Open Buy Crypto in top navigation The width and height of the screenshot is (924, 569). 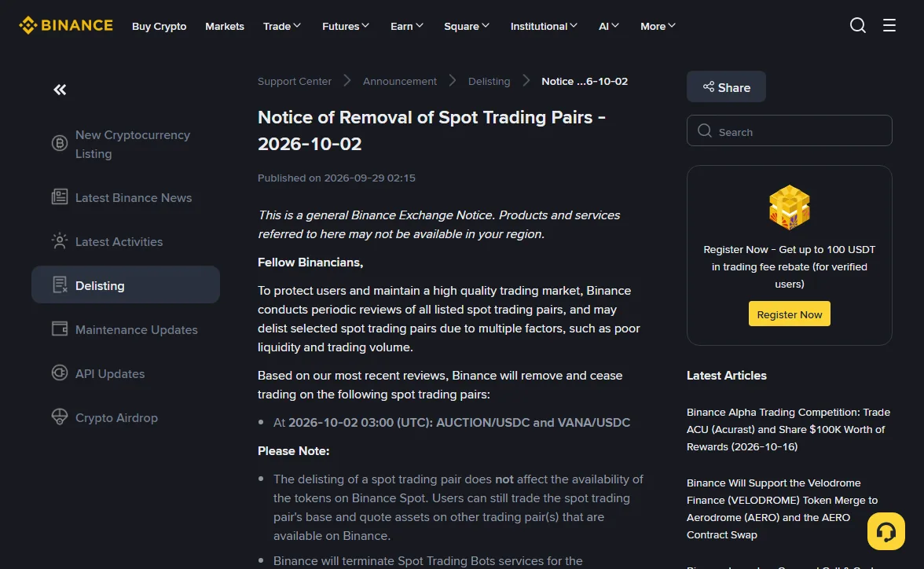point(159,26)
